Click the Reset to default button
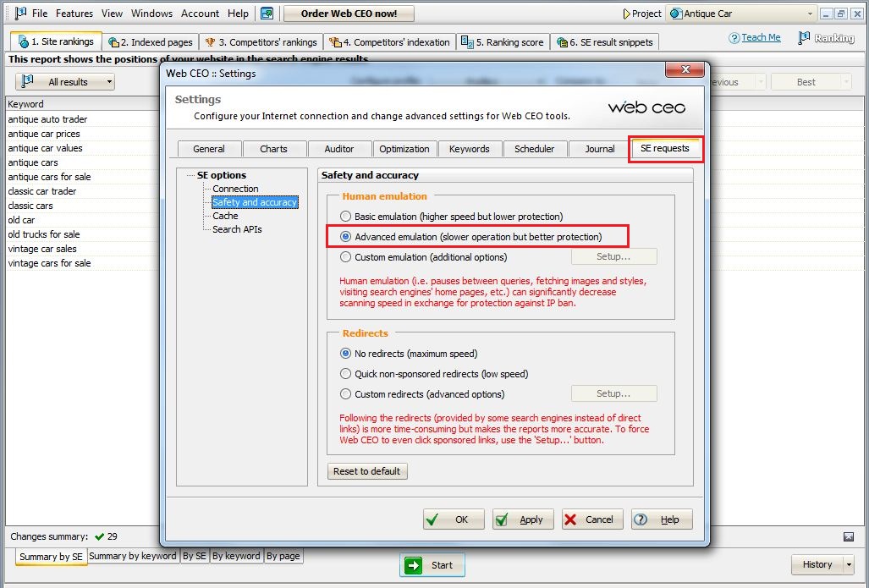This screenshot has width=869, height=588. (367, 471)
